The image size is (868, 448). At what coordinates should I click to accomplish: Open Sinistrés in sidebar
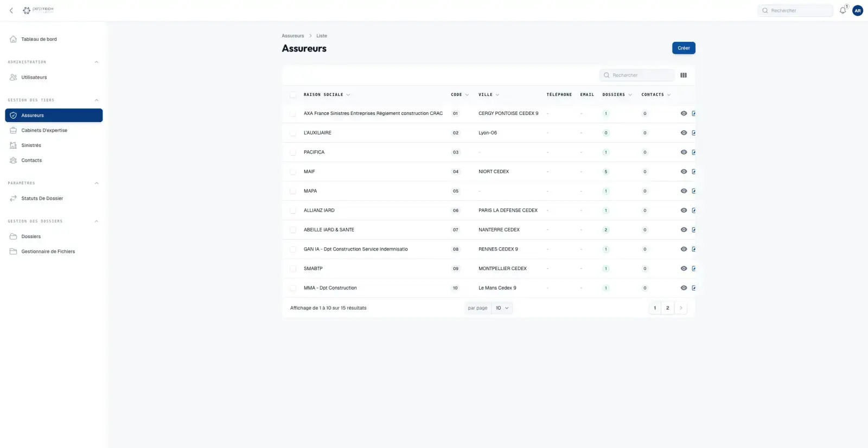click(54, 145)
